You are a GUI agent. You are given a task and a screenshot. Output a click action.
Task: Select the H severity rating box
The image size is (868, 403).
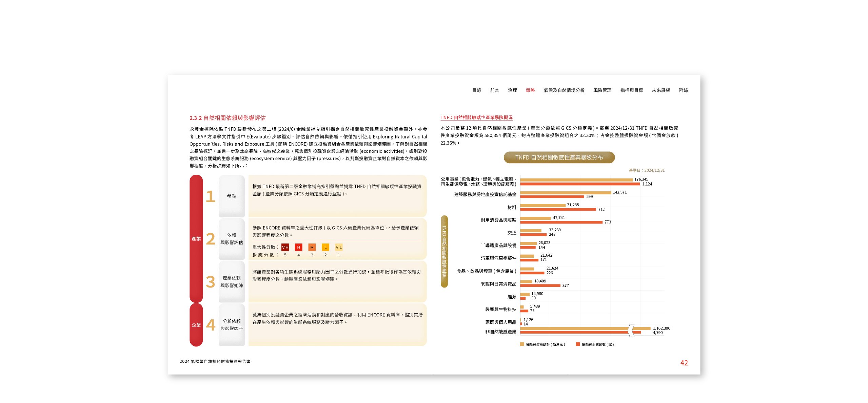click(x=298, y=247)
